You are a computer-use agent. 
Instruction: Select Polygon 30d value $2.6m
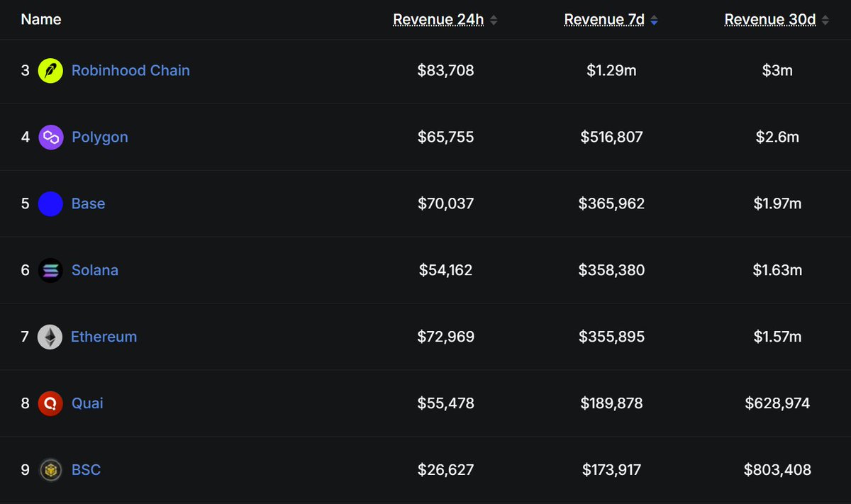[777, 138]
